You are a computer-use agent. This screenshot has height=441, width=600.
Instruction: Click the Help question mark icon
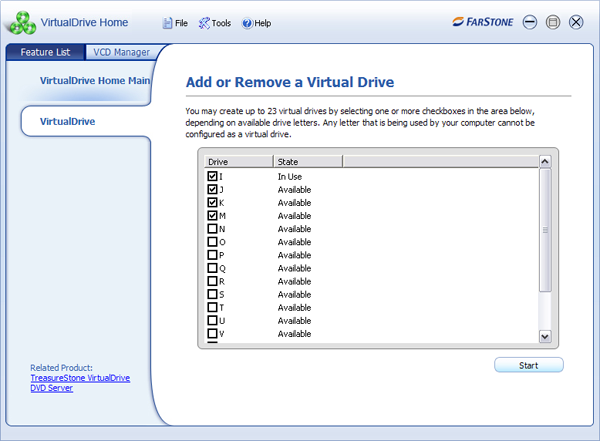pyautogui.click(x=247, y=23)
